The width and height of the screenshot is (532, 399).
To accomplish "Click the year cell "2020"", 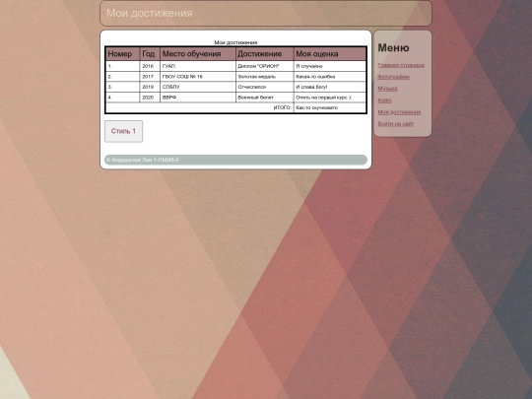I will (150, 98).
